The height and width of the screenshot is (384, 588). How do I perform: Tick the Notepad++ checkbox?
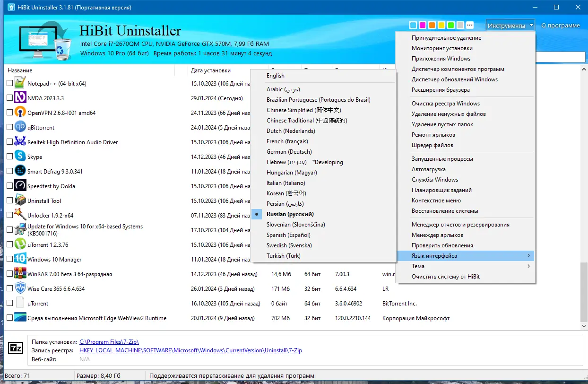point(9,83)
